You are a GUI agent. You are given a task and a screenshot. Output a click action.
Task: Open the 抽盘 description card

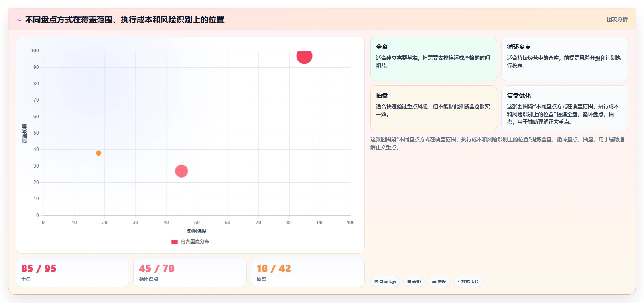pyautogui.click(x=434, y=108)
